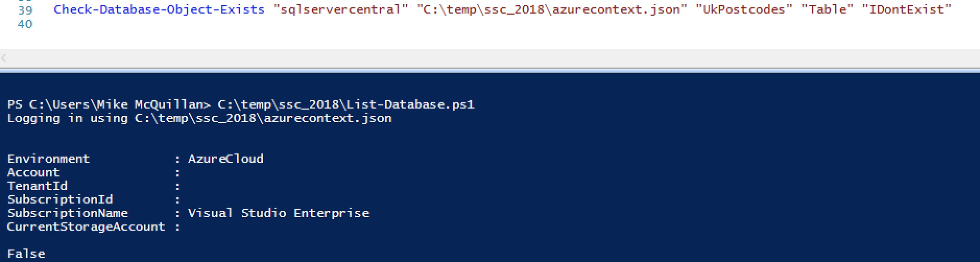Click line number 39 in the gutter
This screenshot has height=262, width=980.
25,10
